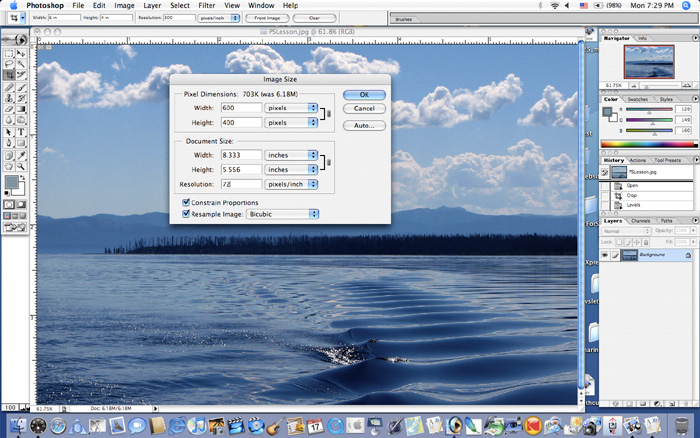
Task: Open Pixel Dimensions Width units dropdown
Action: [291, 108]
